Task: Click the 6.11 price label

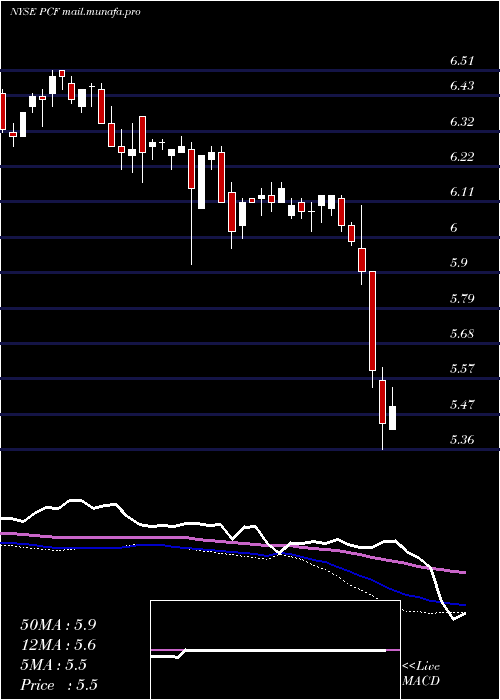Action: [461, 192]
